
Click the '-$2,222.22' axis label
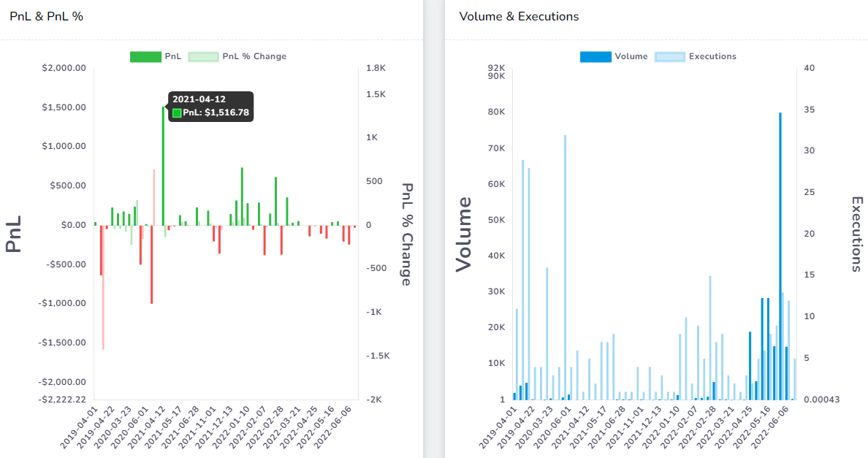click(62, 400)
